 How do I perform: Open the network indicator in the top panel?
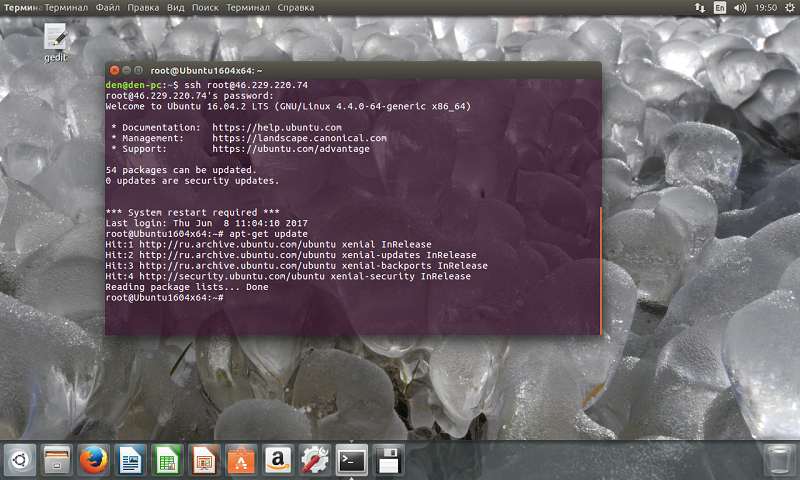700,8
